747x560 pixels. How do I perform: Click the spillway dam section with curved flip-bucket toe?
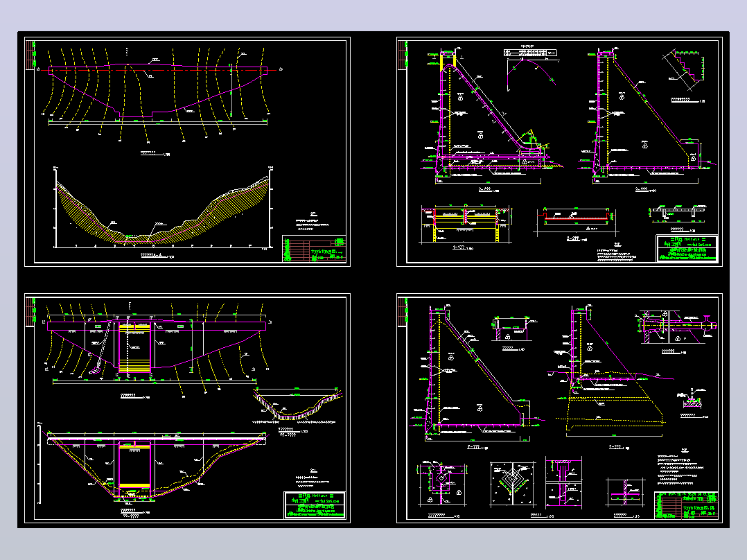pos(491,114)
